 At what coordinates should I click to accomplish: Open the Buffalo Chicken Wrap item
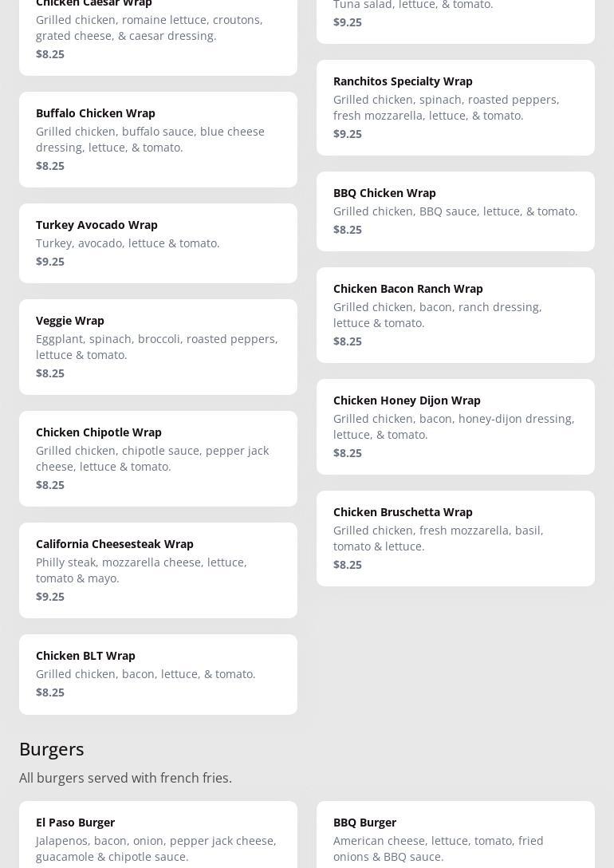click(x=158, y=140)
